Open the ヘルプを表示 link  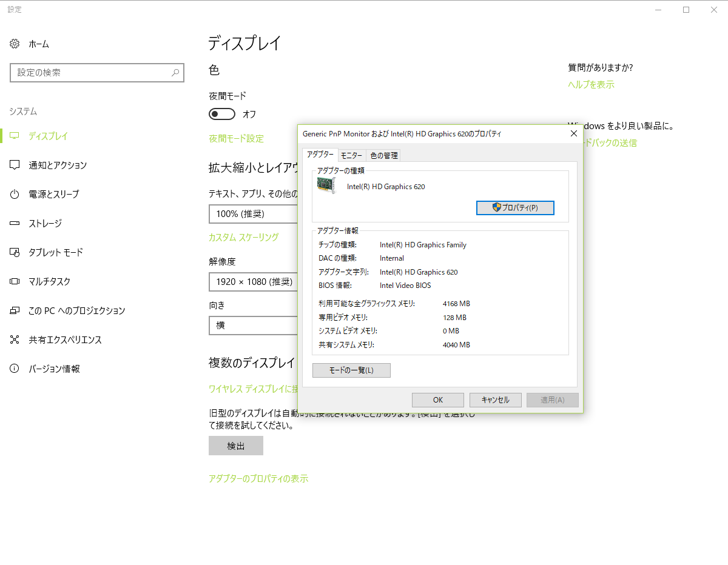591,85
